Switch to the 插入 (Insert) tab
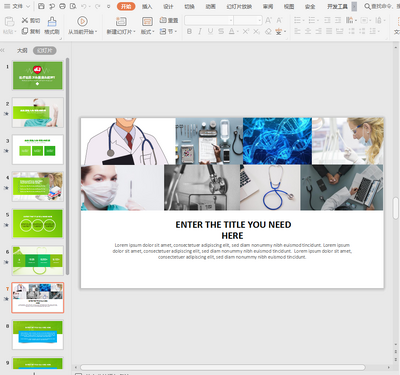This screenshot has height=375, width=400. coord(147,6)
